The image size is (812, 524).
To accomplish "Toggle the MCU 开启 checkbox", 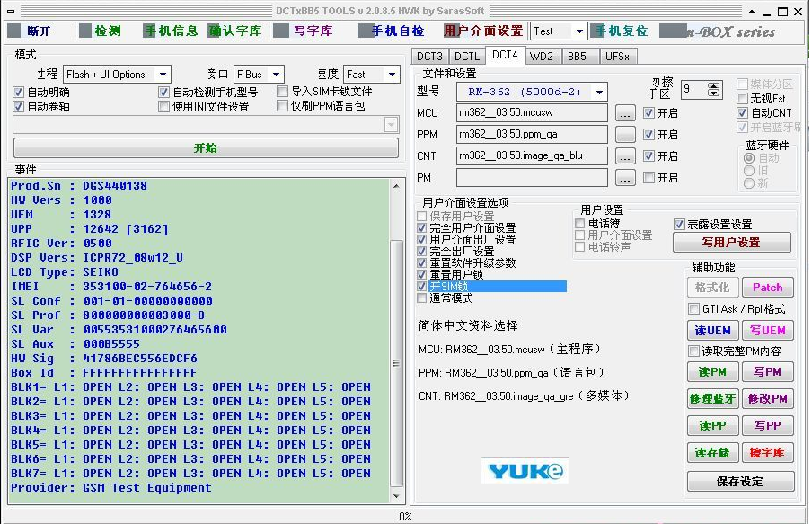I will pos(649,113).
